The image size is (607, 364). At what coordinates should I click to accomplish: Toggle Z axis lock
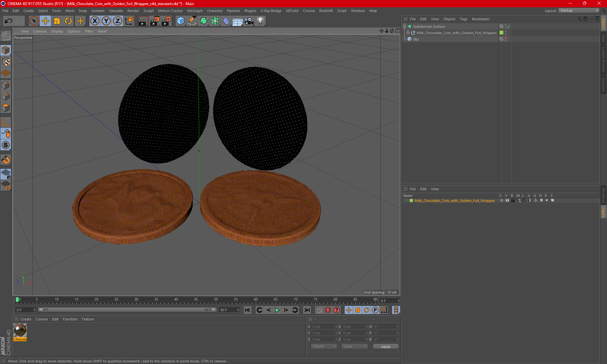click(x=118, y=21)
